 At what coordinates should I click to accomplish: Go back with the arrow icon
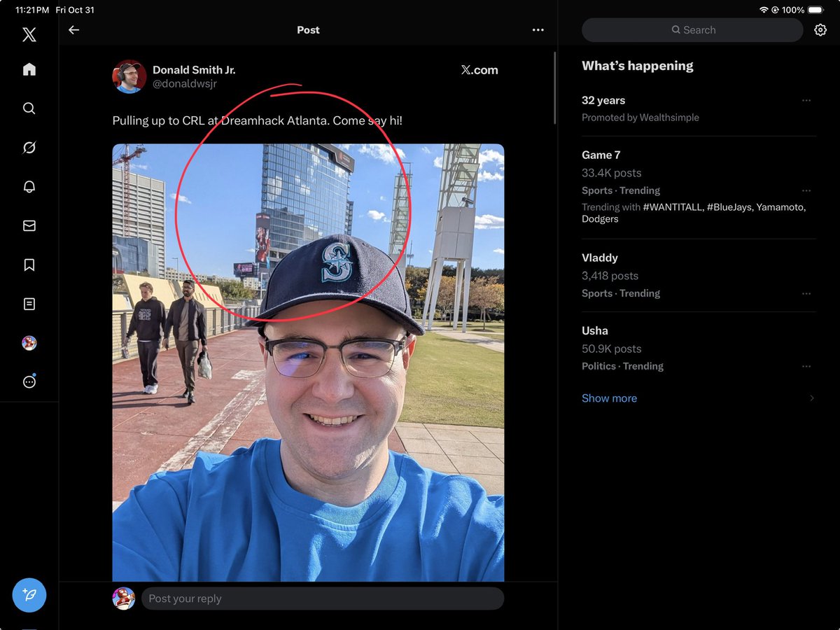pyautogui.click(x=73, y=30)
